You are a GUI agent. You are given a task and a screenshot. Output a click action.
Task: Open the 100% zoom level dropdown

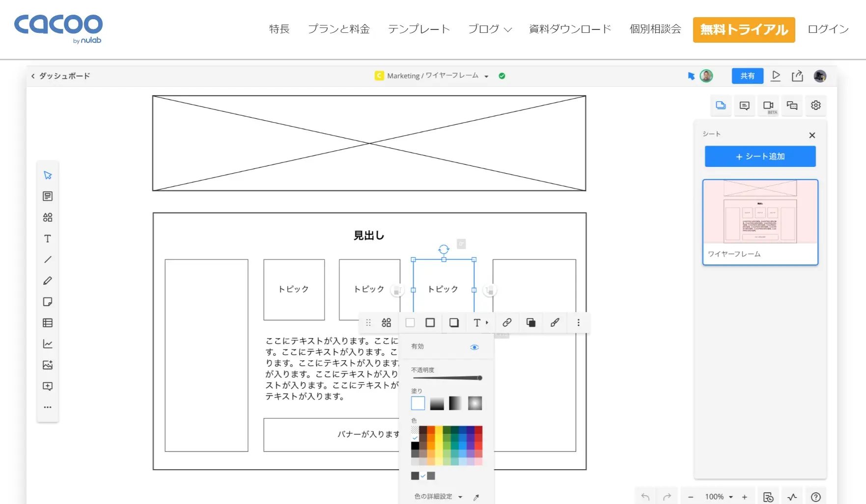point(719,497)
